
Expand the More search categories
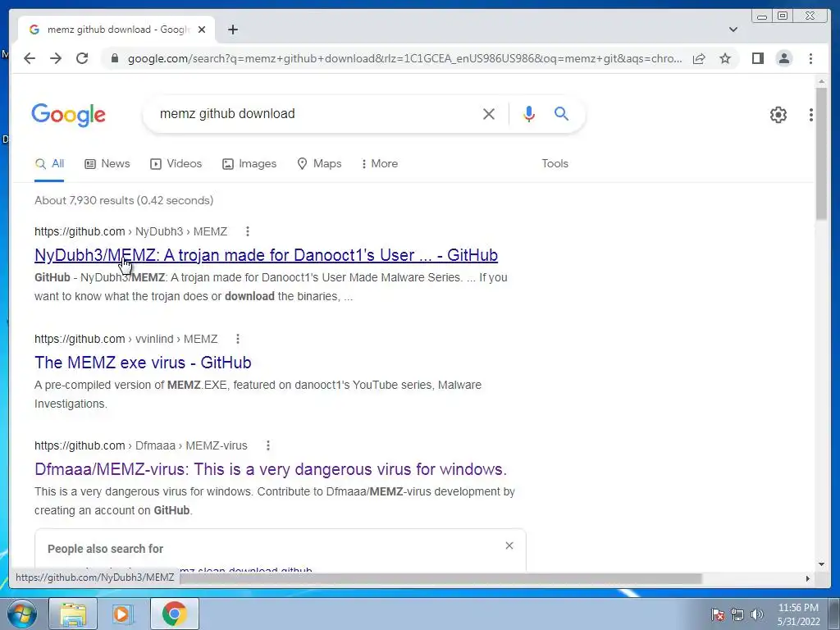pyautogui.click(x=380, y=164)
